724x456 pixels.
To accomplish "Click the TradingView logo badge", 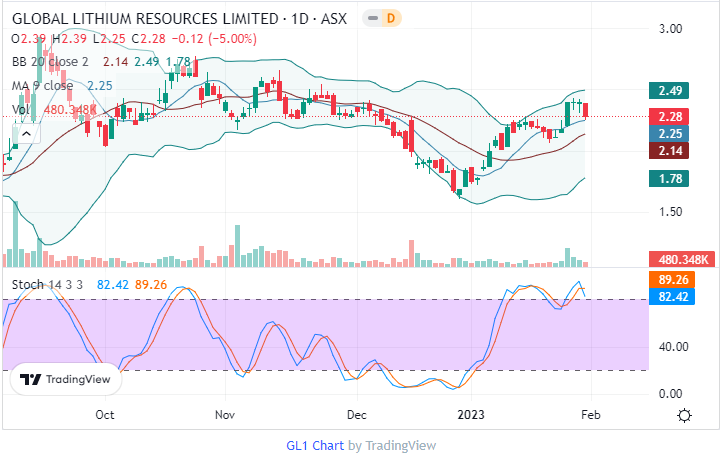I will pos(66,380).
